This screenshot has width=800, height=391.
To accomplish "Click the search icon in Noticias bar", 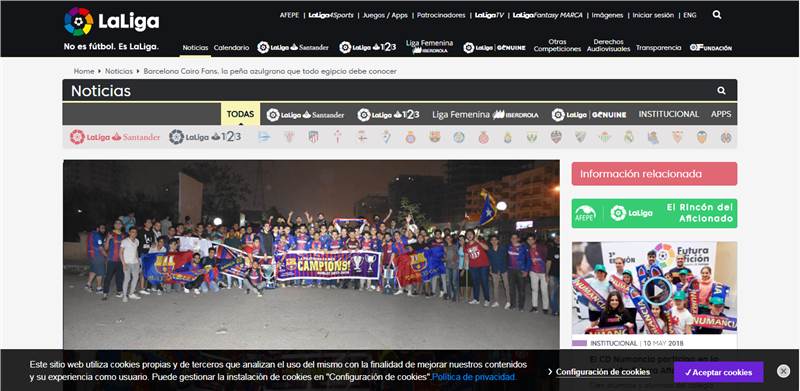I will [721, 90].
